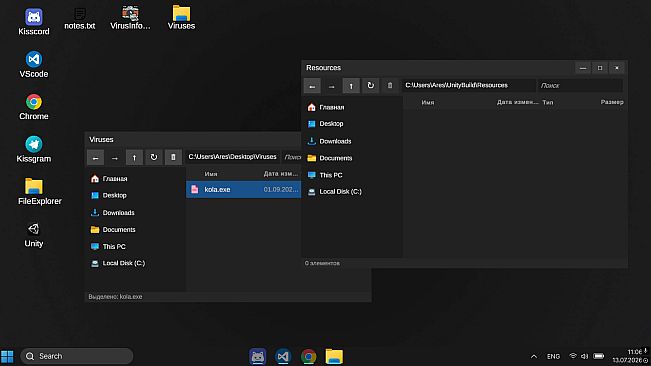Open the Kissgram desktop icon
Image resolution: width=651 pixels, height=366 pixels.
(34, 149)
